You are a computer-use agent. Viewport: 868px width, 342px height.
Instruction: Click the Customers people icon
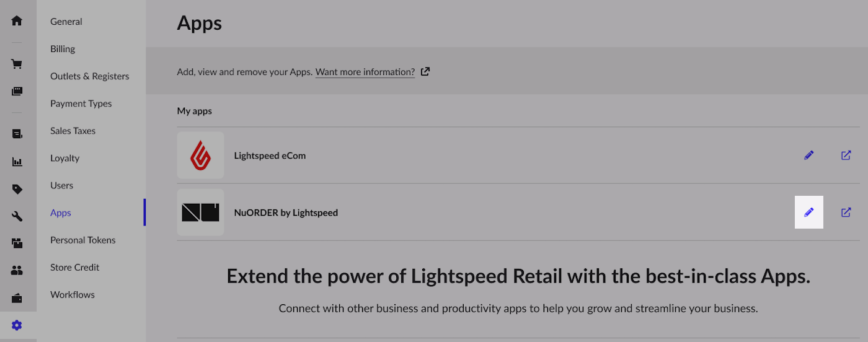coord(17,271)
